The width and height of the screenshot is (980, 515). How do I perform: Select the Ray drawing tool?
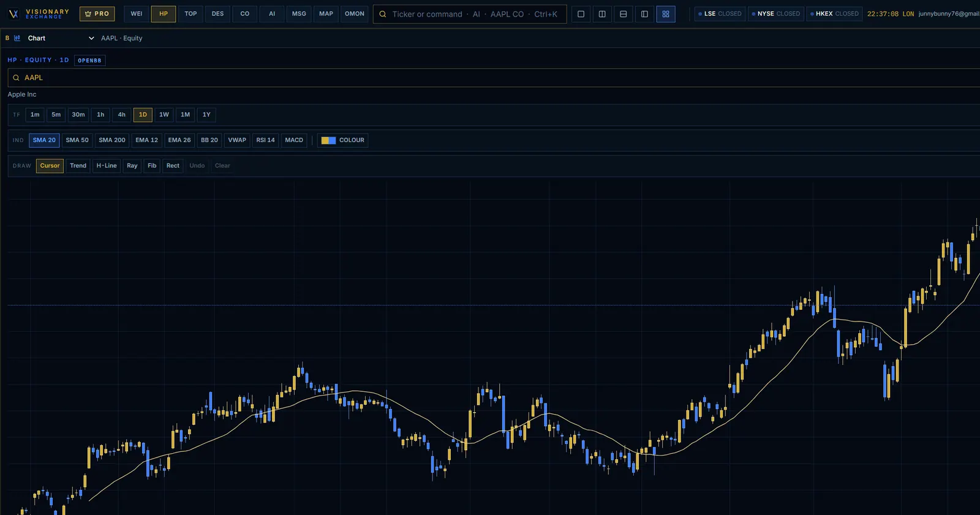132,166
